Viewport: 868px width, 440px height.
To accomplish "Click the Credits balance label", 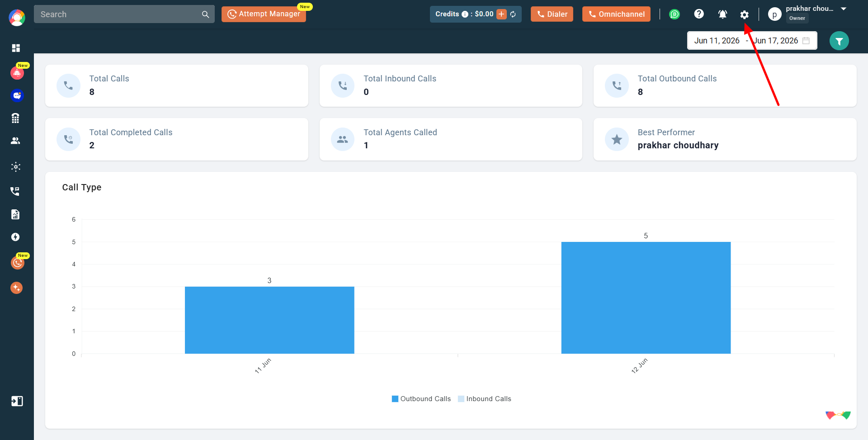I will point(464,14).
